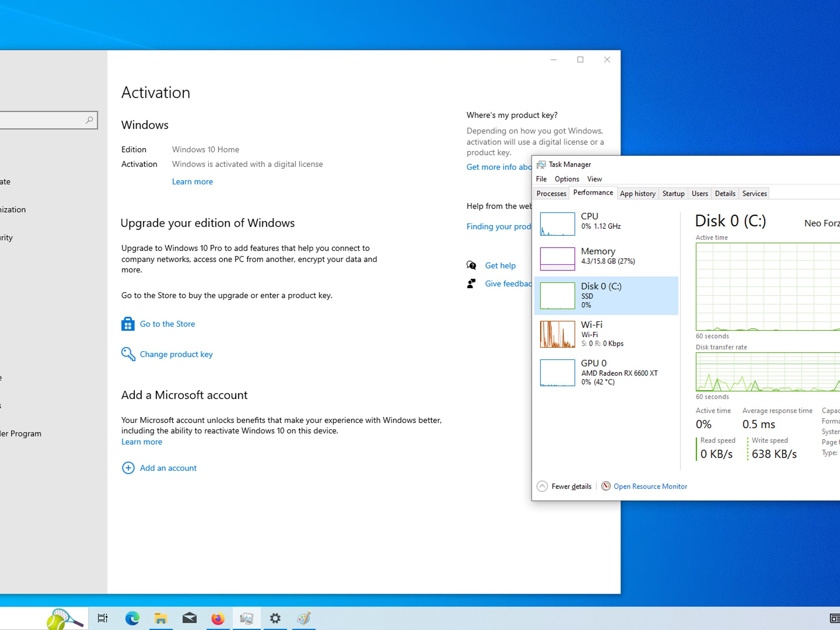Select the CPU performance graph thumbnail
This screenshot has height=630, width=840.
point(557,224)
